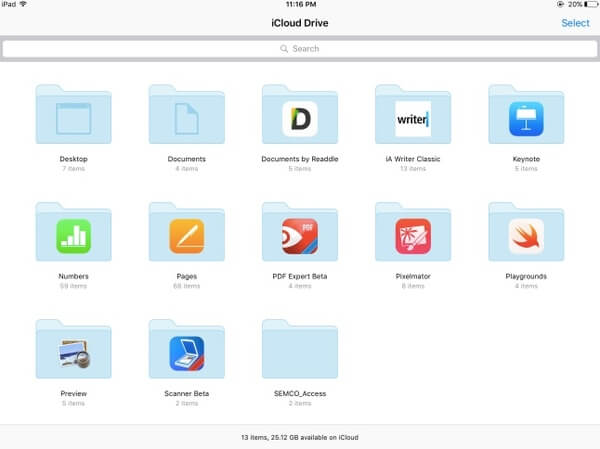Image resolution: width=600 pixels, height=449 pixels.
Task: Open the PDF Expert Beta folder
Action: coord(300,232)
